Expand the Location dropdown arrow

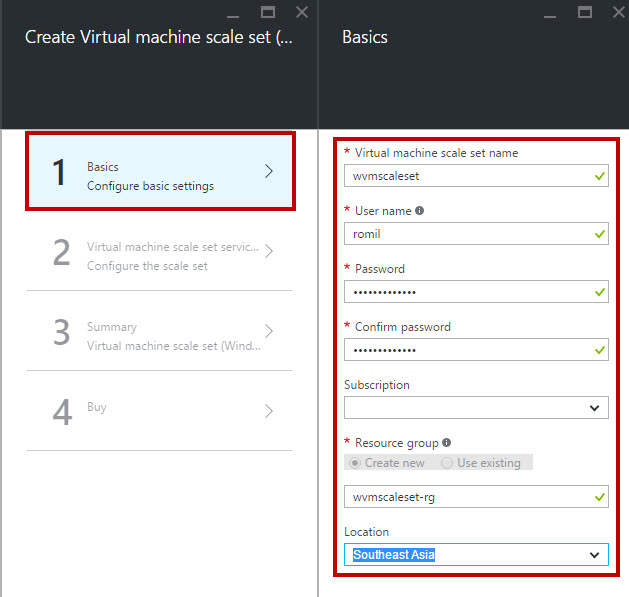point(595,555)
